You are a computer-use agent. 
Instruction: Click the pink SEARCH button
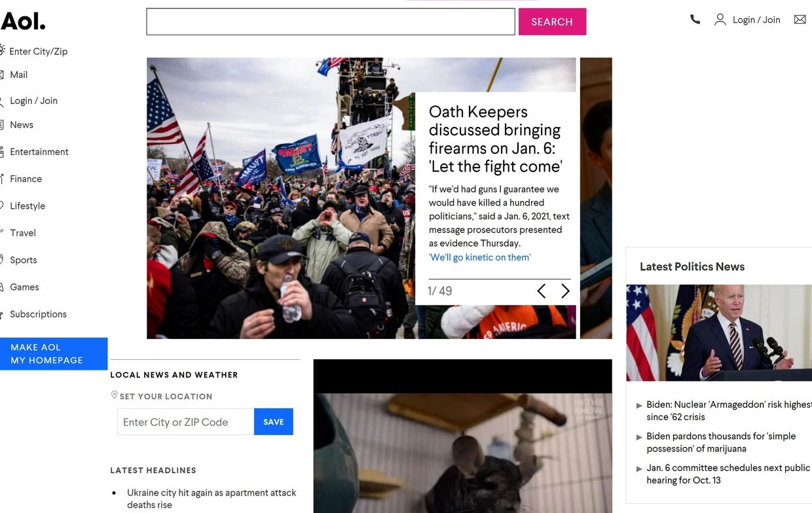point(552,22)
